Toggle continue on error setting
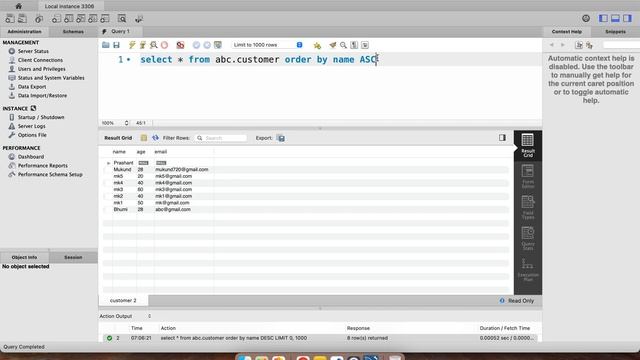 pyautogui.click(x=180, y=45)
